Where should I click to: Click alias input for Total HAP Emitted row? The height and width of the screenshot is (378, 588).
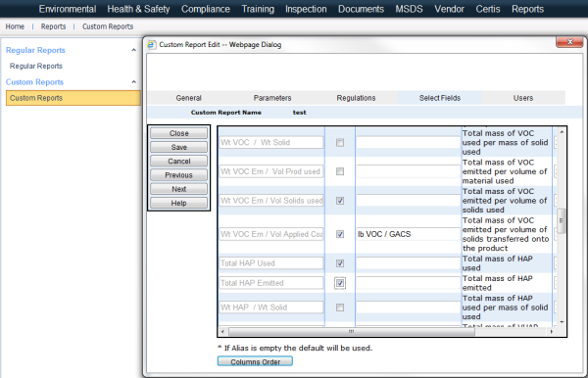point(408,283)
